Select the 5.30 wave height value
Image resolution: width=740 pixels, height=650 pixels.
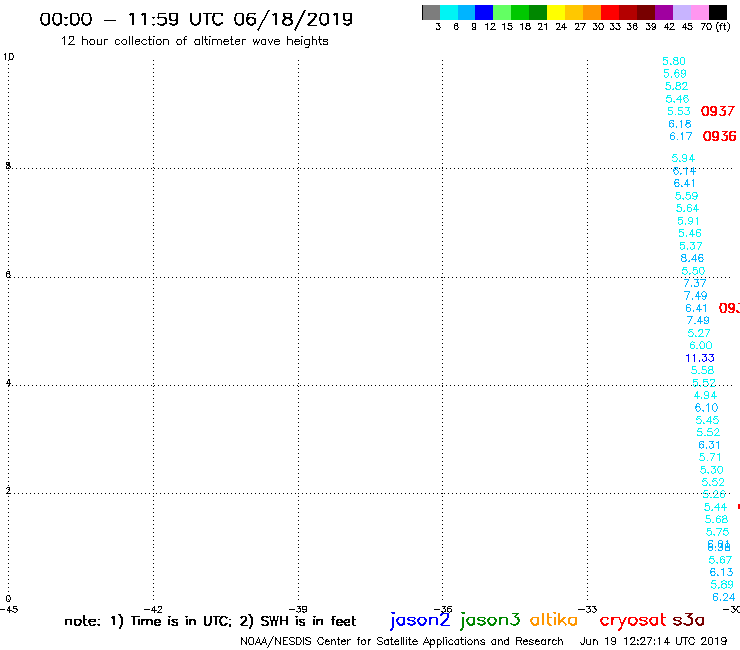pos(711,470)
